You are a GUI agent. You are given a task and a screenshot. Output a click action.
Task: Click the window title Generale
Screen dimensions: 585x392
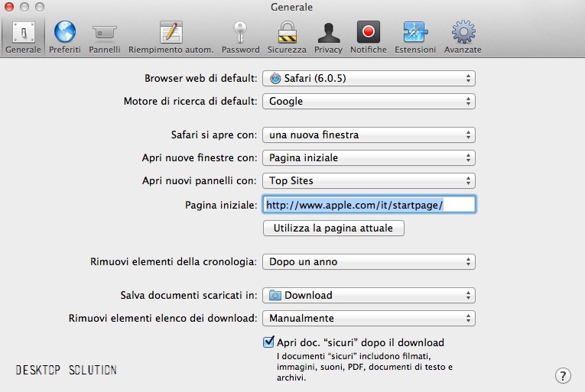click(292, 7)
